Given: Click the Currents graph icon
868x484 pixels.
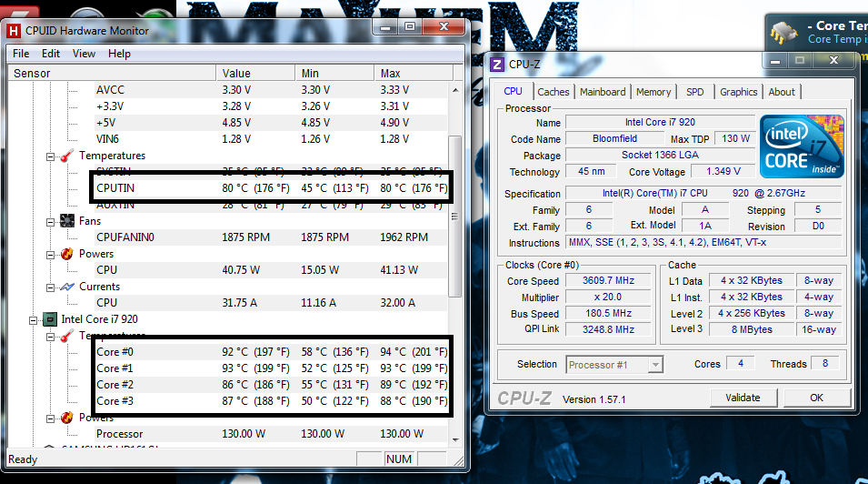Looking at the screenshot, I should (66, 287).
